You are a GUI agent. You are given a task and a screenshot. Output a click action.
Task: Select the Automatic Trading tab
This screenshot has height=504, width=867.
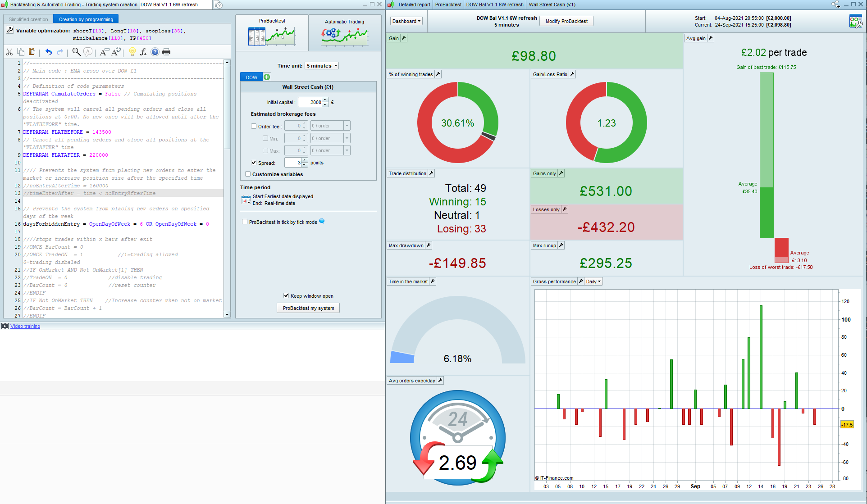tap(344, 33)
